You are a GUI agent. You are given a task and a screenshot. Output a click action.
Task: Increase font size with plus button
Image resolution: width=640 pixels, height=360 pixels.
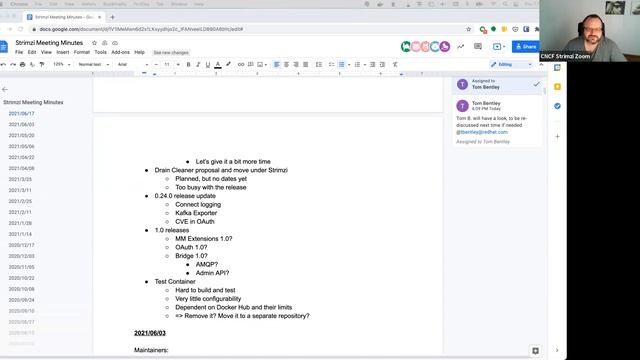(178, 64)
